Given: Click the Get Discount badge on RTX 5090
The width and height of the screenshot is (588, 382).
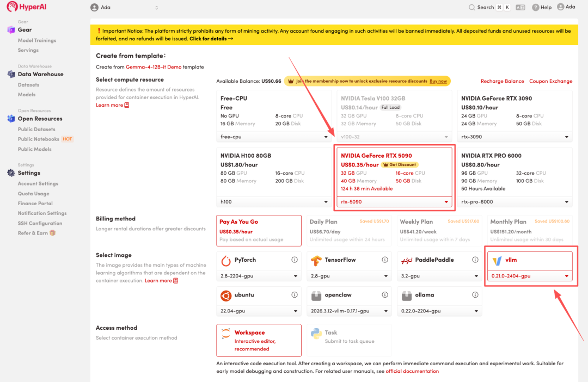Looking at the screenshot, I should click(x=400, y=164).
